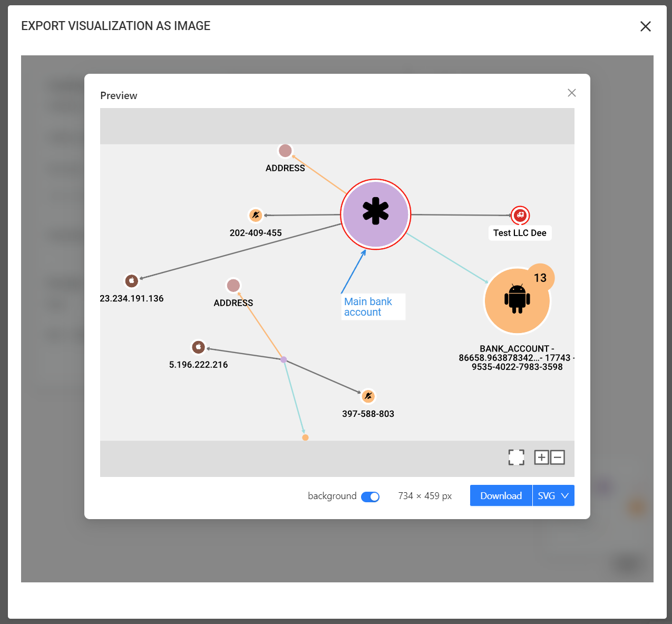The height and width of the screenshot is (624, 672).
Task: Click the Download button
Action: point(501,495)
